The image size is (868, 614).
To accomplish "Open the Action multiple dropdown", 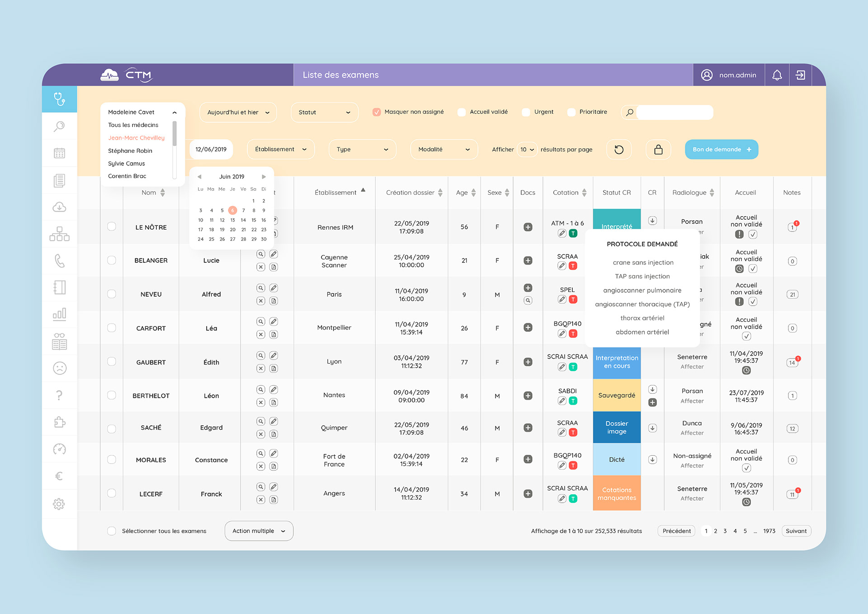I will click(259, 531).
